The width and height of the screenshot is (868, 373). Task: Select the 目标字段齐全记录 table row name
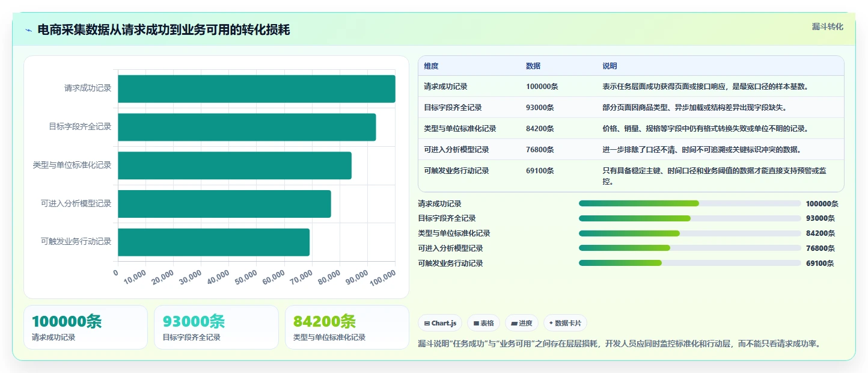[453, 108]
